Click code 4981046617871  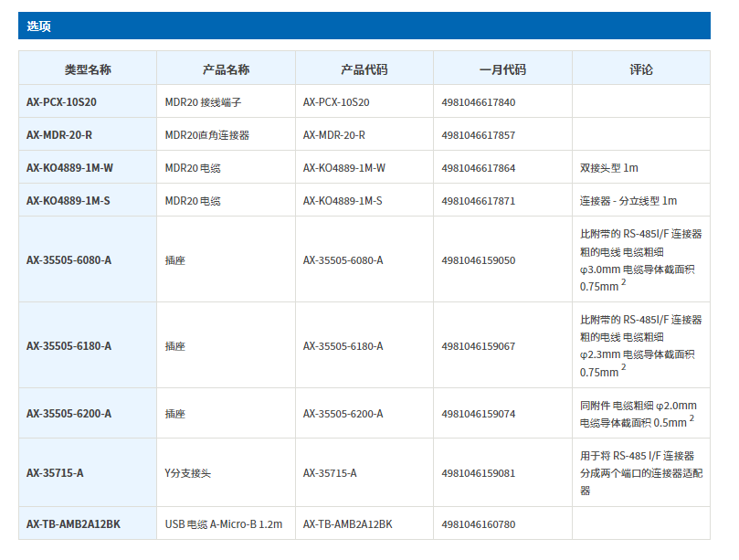[479, 201]
